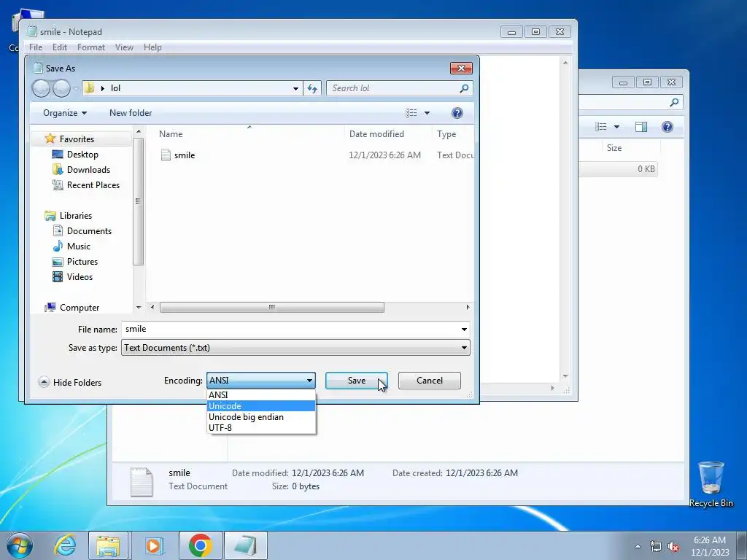Click the change view icon in dialog
The image size is (747, 560).
pos(411,113)
